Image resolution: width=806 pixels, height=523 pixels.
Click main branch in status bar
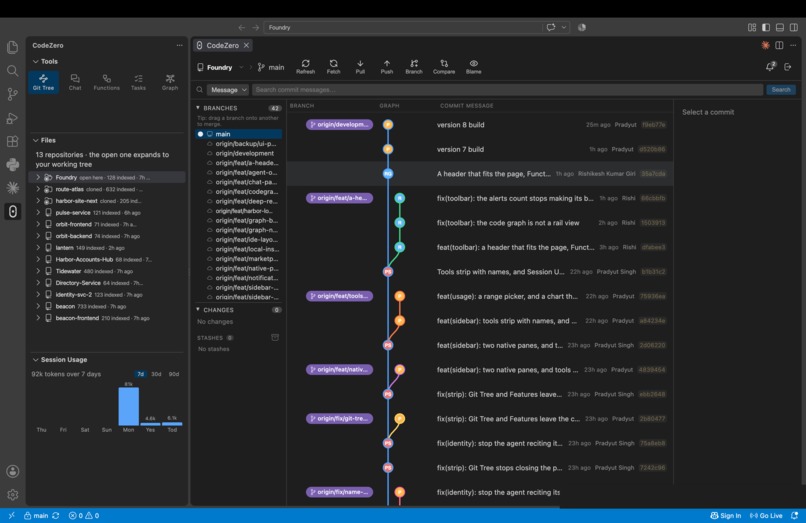click(36, 515)
